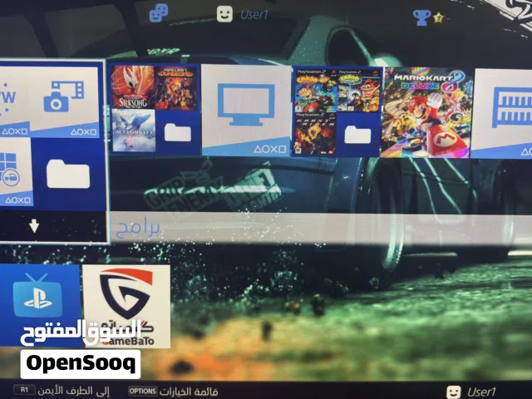This screenshot has height=399, width=532.
Task: Open Crash Twinsanity PS2 cover
Action: [x=358, y=91]
